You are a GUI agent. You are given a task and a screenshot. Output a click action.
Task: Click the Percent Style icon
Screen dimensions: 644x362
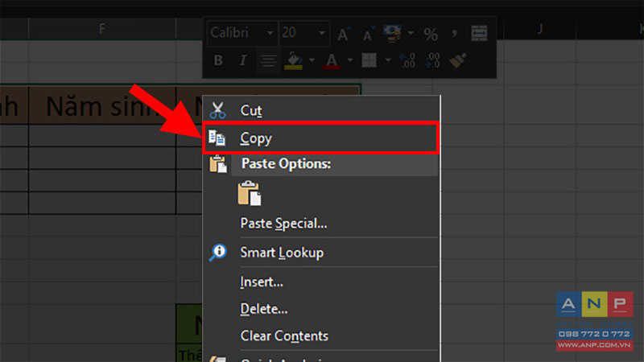pyautogui.click(x=431, y=34)
